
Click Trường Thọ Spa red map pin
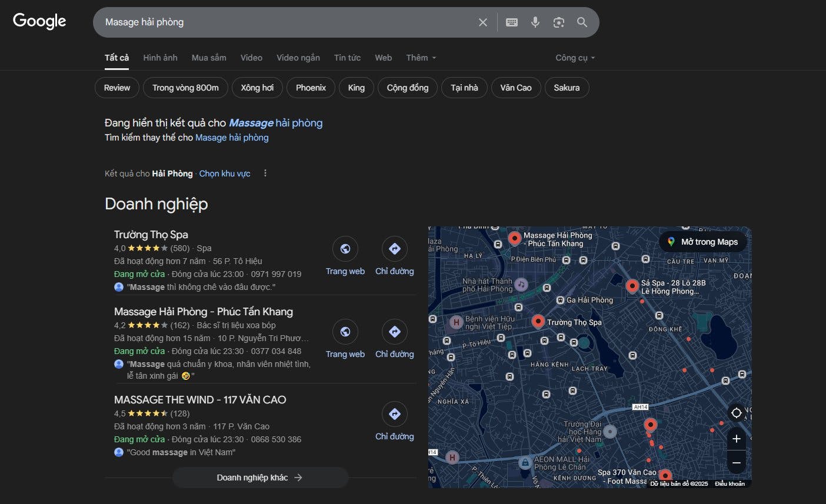538,321
